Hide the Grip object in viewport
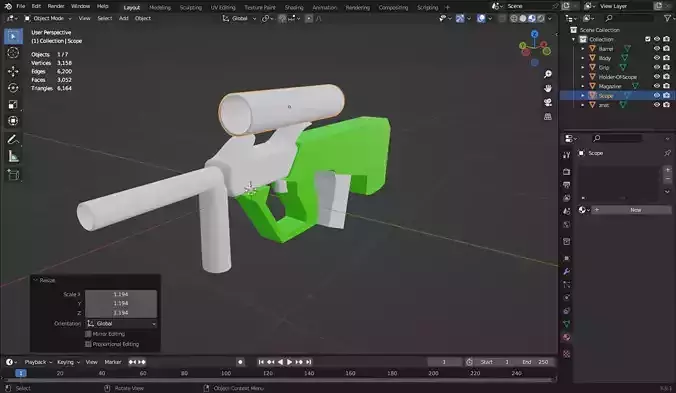Viewport: 676px width, 393px height. click(x=657, y=67)
